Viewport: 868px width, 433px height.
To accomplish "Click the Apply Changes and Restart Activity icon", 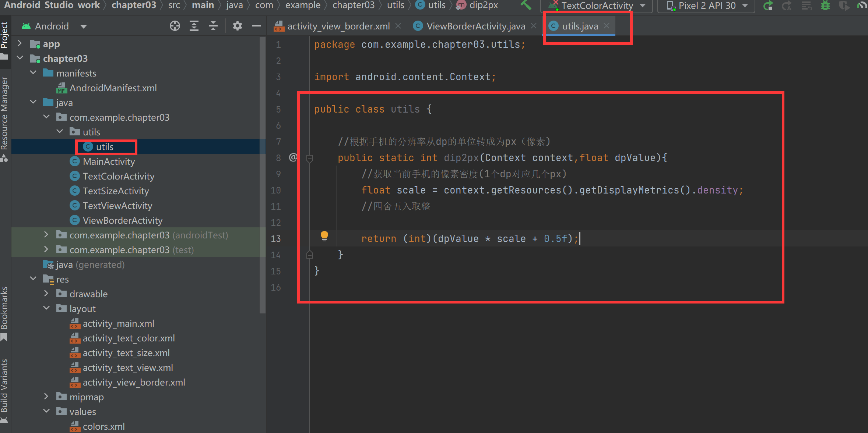I will coord(787,6).
